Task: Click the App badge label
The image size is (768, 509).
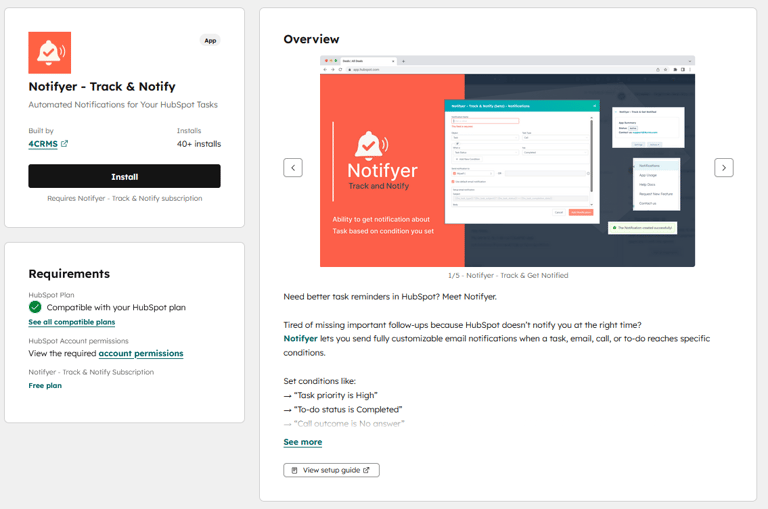Action: pyautogui.click(x=210, y=41)
